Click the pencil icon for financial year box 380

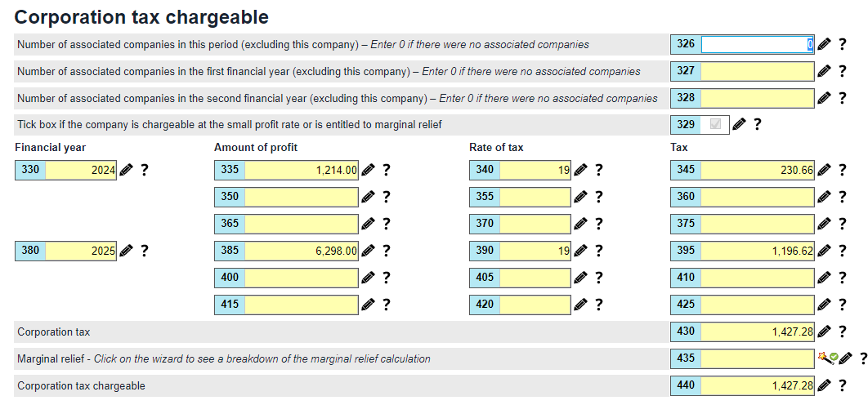tap(126, 251)
